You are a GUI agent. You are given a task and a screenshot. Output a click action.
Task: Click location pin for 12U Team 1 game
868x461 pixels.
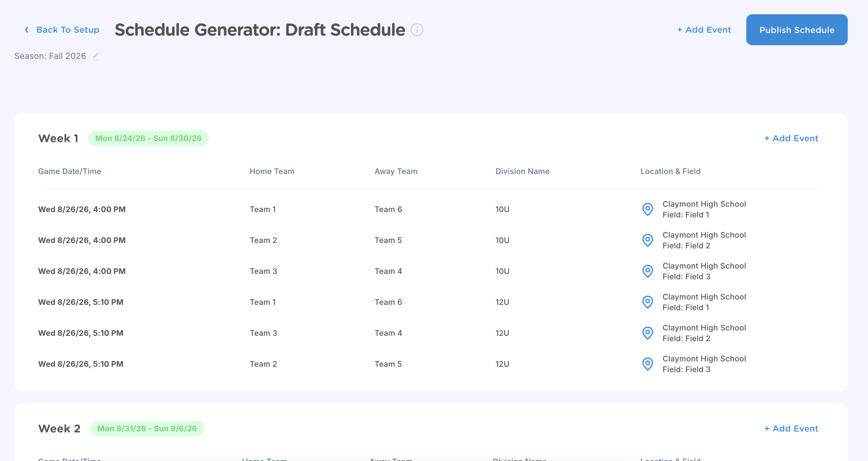click(x=647, y=302)
